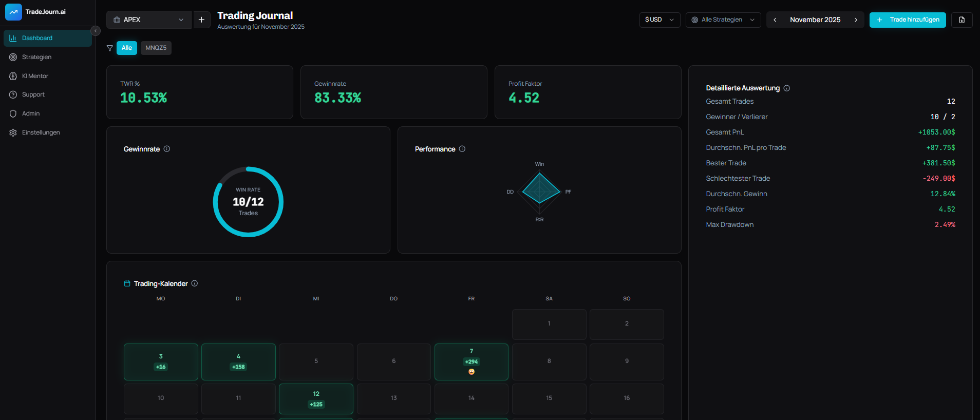
Task: Expand the APEX account dropdown
Action: [x=148, y=20]
